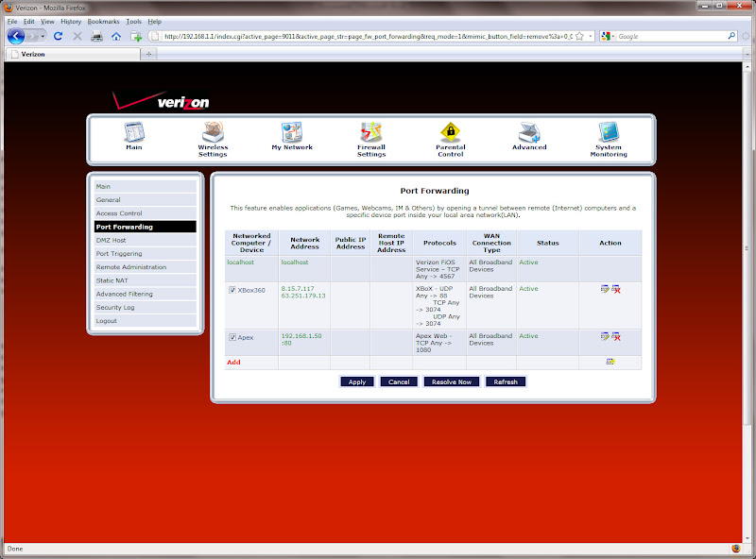
Task: Open the tab list dropdown arrow
Action: [747, 54]
